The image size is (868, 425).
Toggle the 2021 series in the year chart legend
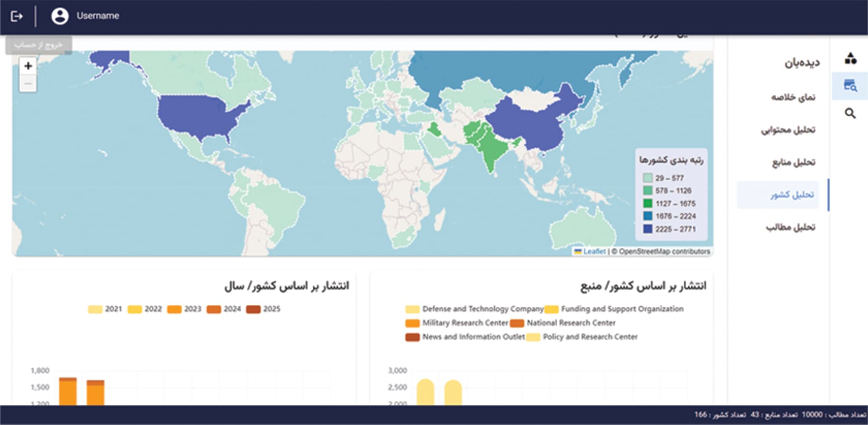click(x=105, y=309)
